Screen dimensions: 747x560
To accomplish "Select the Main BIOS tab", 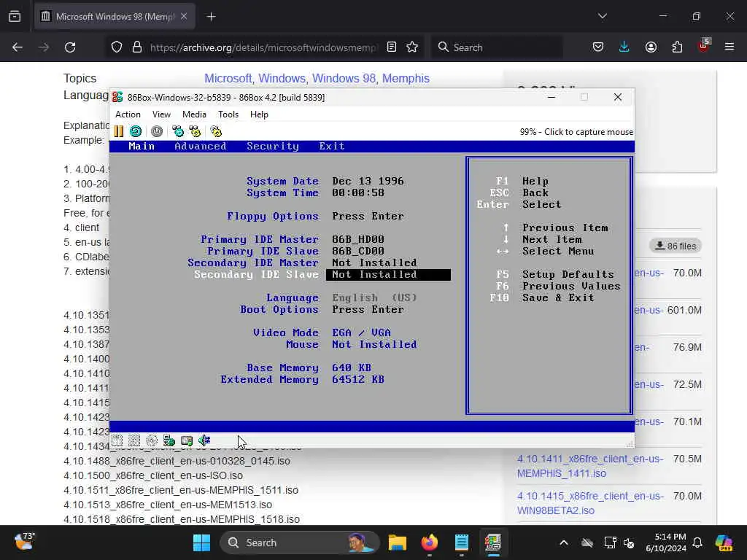I will click(142, 146).
